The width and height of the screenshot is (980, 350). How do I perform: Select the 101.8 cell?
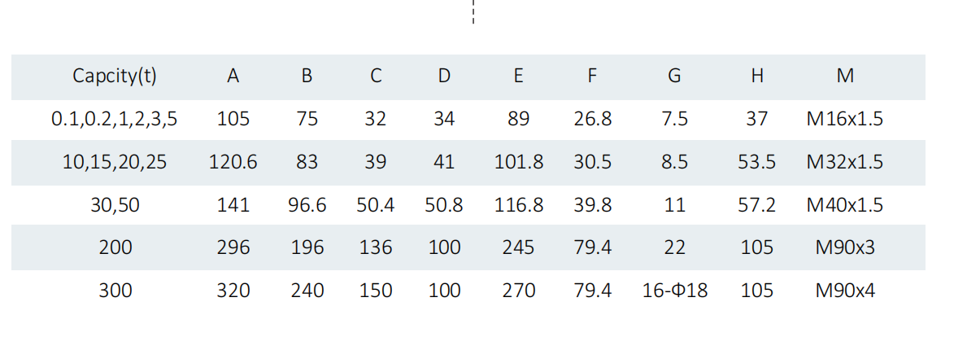click(518, 162)
